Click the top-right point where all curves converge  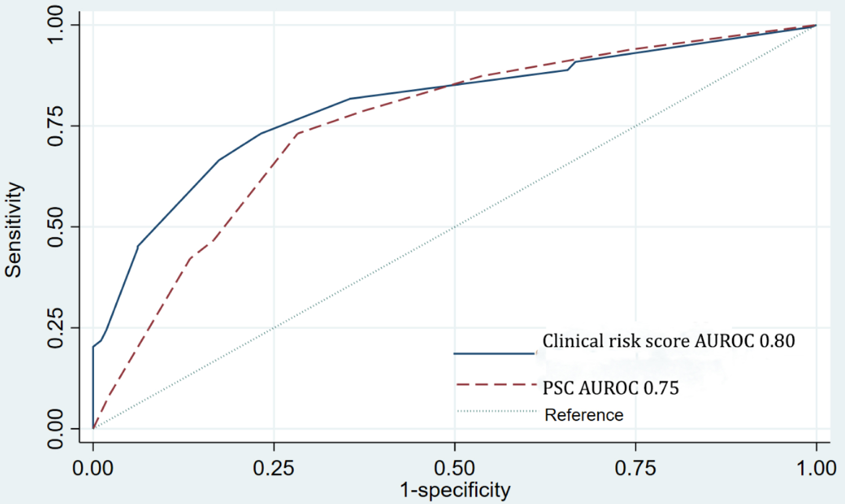816,25
